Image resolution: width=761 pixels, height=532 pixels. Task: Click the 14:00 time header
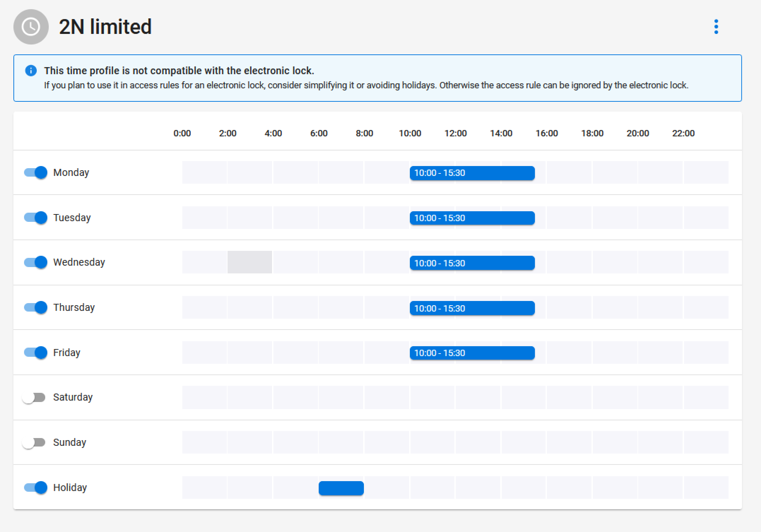point(501,133)
